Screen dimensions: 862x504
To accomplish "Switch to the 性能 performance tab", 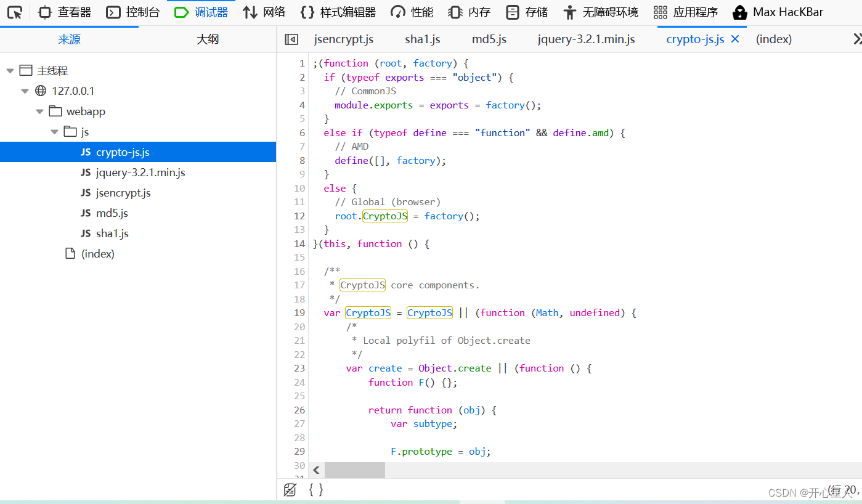I will 412,12.
